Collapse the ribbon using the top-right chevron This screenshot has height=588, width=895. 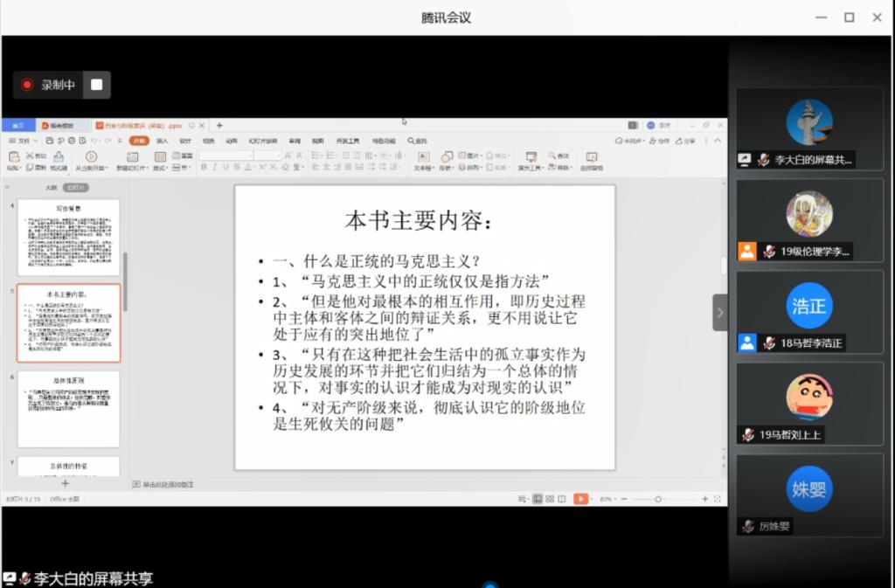[718, 141]
